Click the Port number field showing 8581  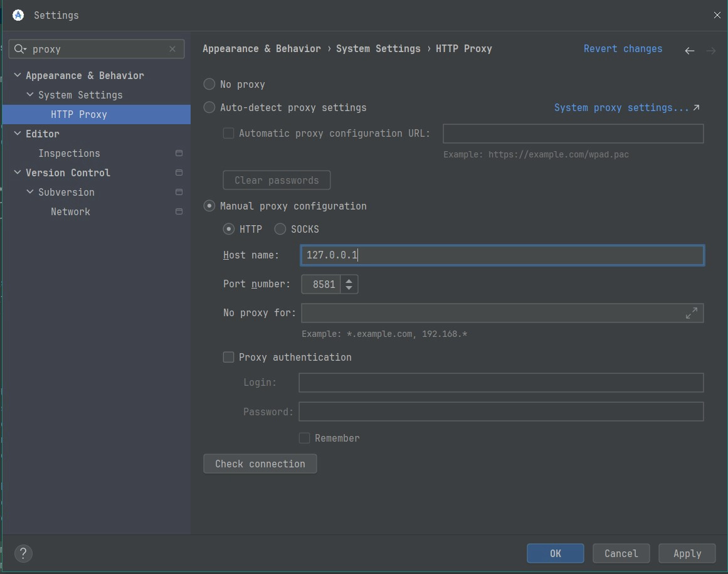(321, 284)
